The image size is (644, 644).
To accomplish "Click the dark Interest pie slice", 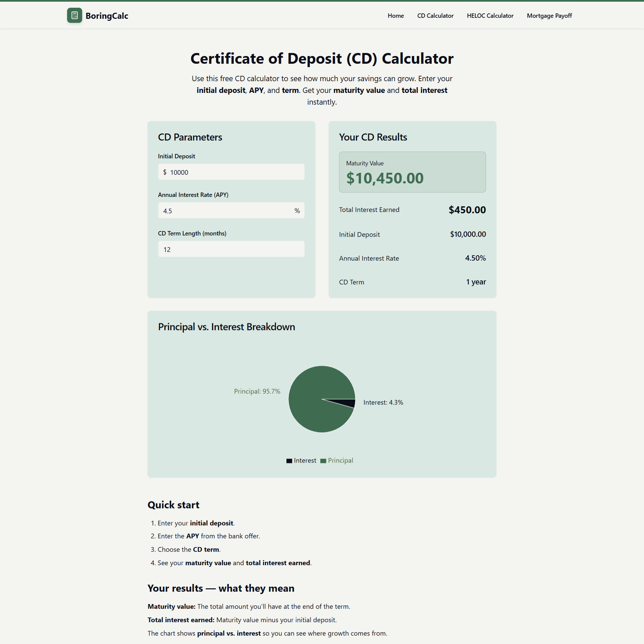I will click(x=349, y=402).
